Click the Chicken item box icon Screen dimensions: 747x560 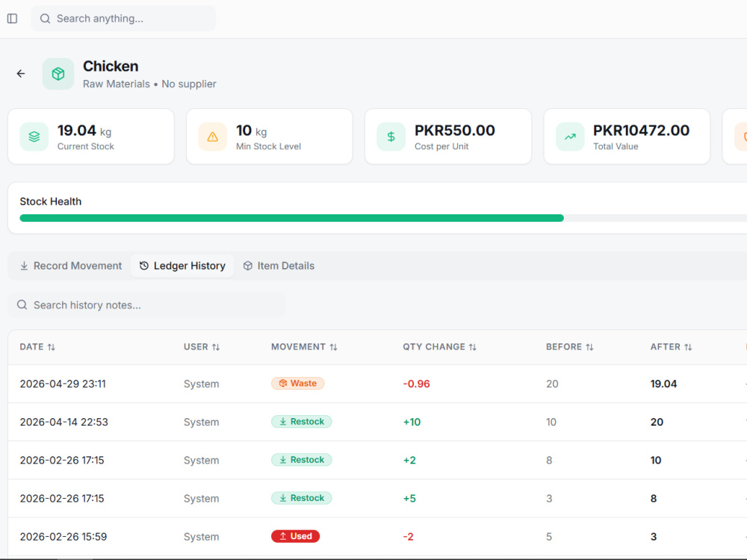(x=58, y=74)
